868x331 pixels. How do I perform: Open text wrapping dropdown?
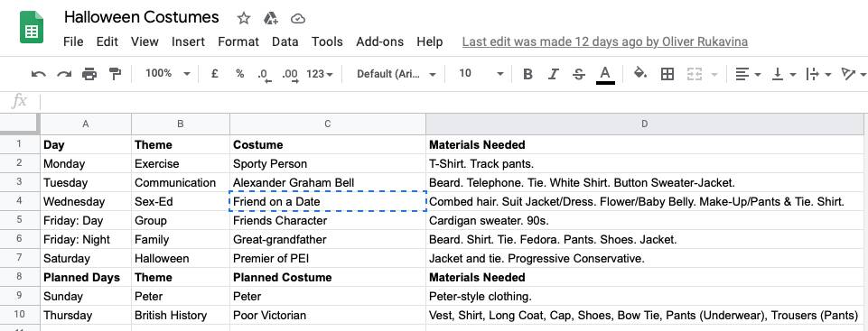pyautogui.click(x=819, y=73)
